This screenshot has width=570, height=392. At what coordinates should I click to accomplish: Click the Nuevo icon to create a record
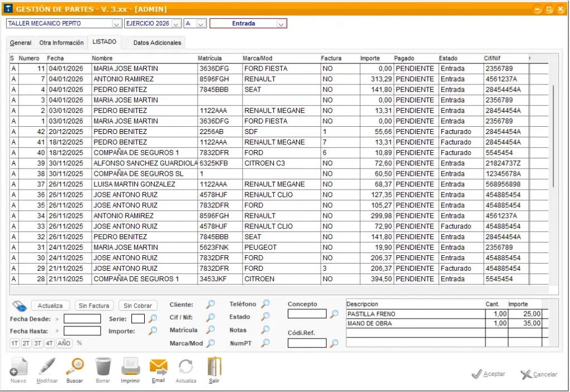tap(18, 368)
